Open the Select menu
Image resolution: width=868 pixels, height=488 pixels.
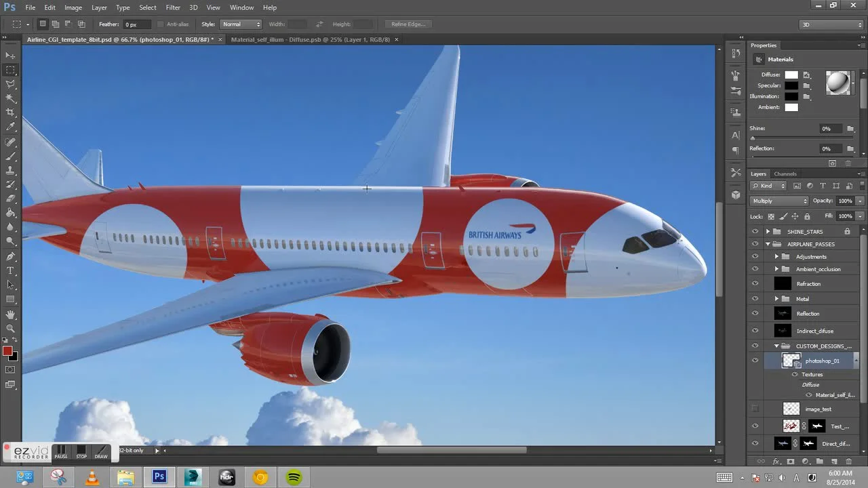coord(148,7)
